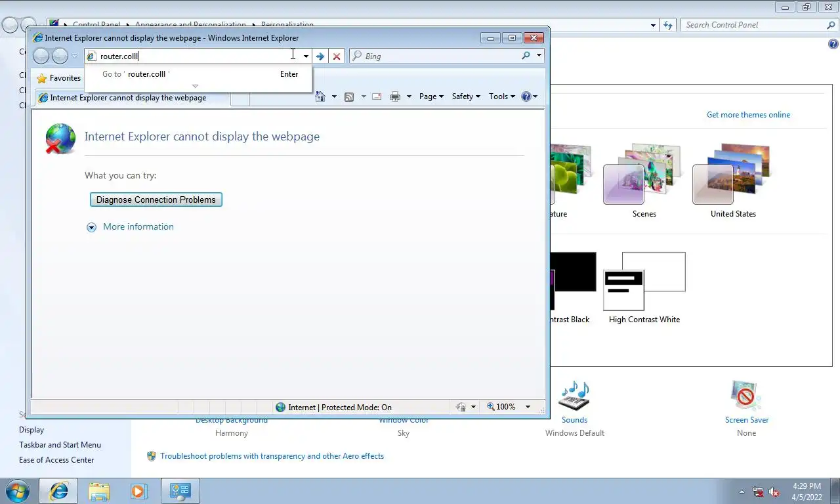Click the Control Panel taskbar icon
Image resolution: width=840 pixels, height=504 pixels.
[180, 491]
